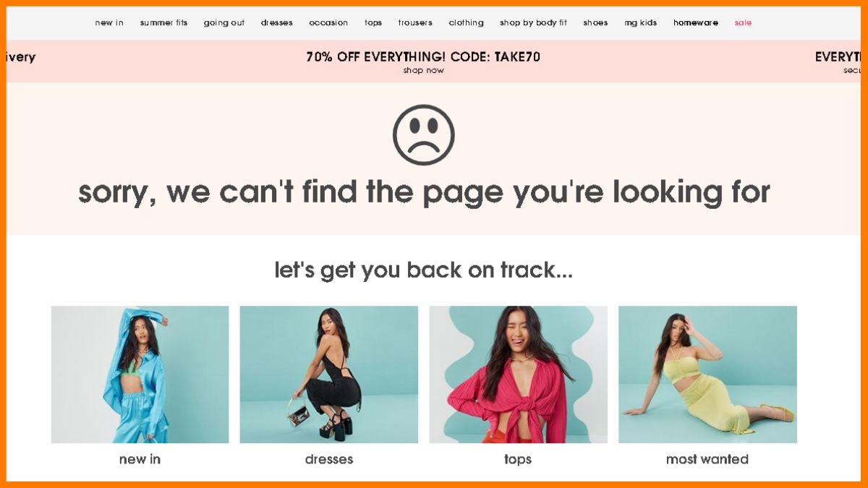Open the tops thumbnail with pink shirt

tap(518, 374)
